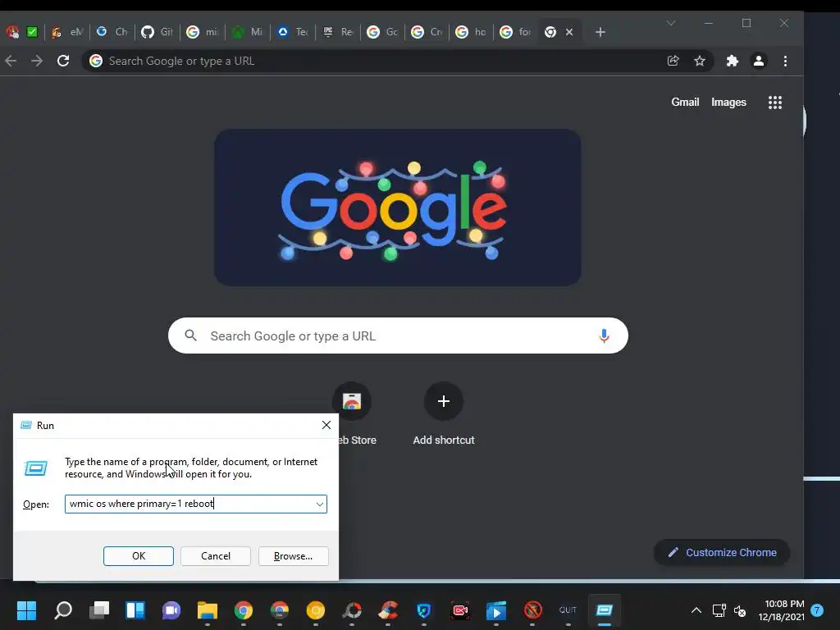The width and height of the screenshot is (840, 630).
Task: Click the QUIT taskbar item
Action: tap(568, 610)
